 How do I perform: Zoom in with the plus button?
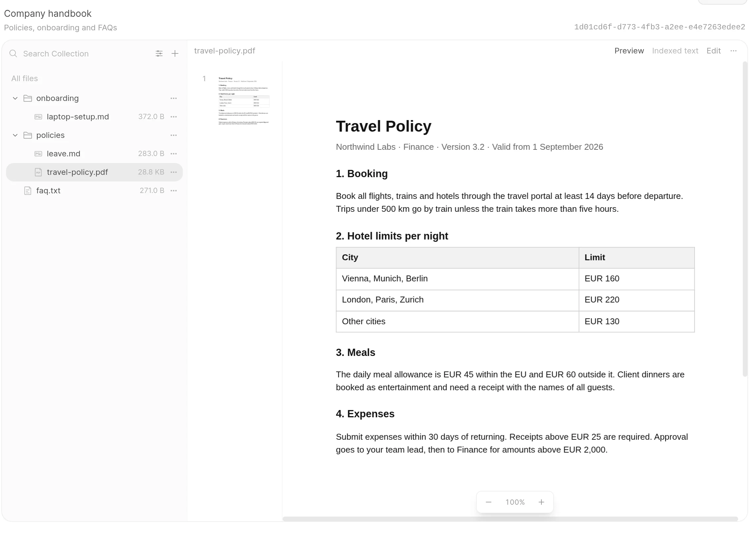click(541, 502)
